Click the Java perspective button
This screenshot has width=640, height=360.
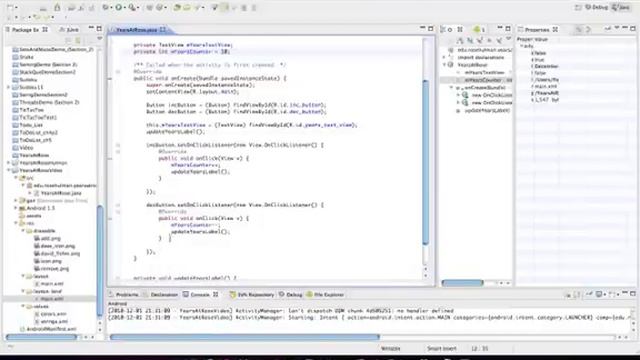point(621,7)
